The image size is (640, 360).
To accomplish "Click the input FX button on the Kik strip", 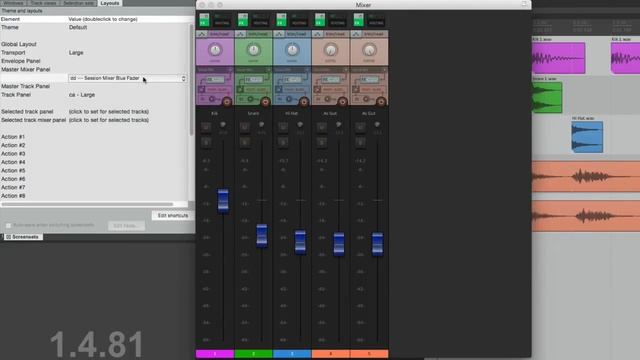I will 214,80.
